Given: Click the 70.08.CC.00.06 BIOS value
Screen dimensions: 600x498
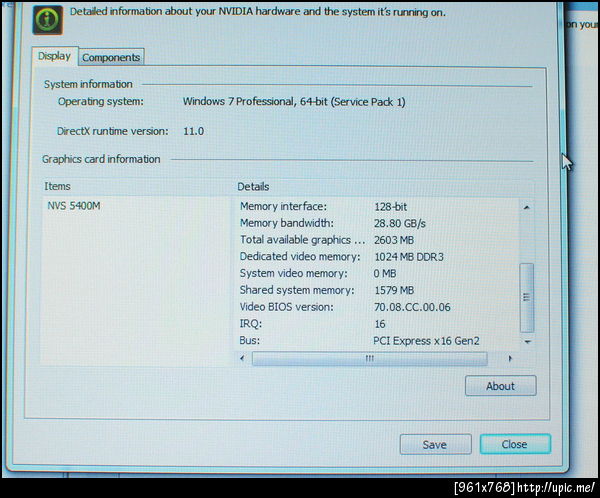Looking at the screenshot, I should tap(412, 307).
